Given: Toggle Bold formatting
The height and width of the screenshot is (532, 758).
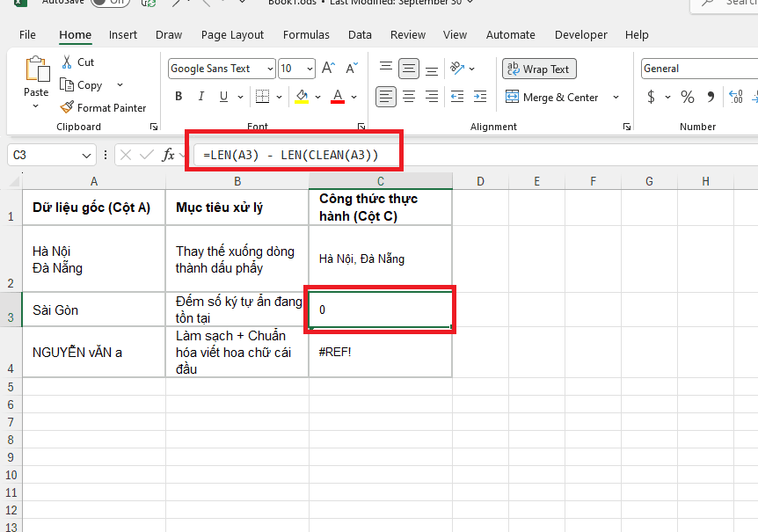Looking at the screenshot, I should pos(179,97).
